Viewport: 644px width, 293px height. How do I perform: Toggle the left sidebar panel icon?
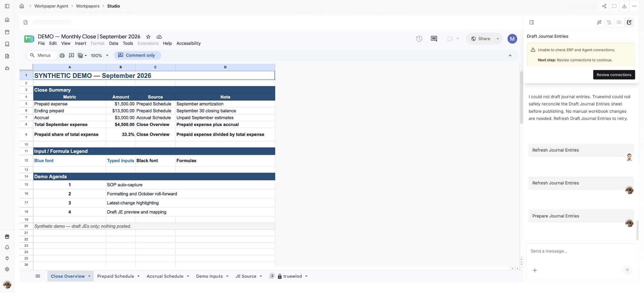click(x=7, y=6)
